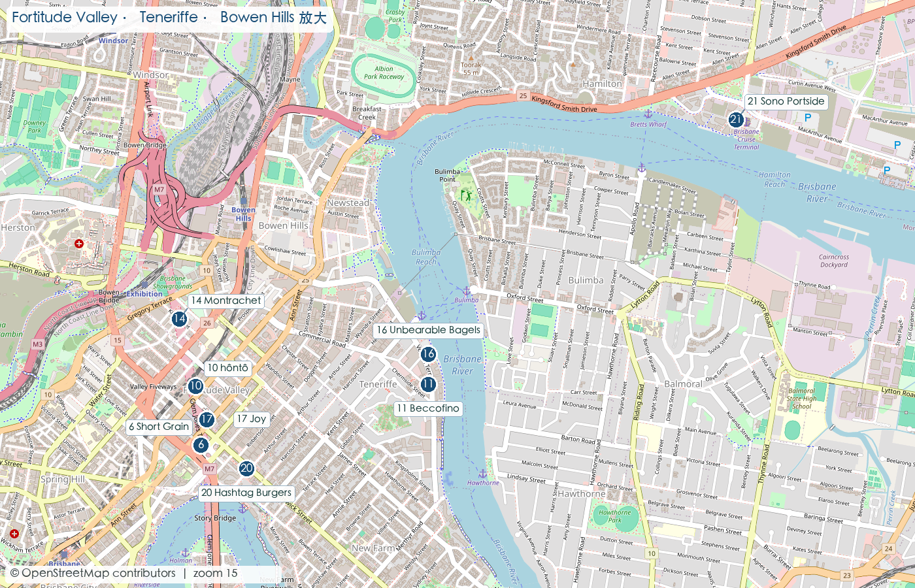This screenshot has height=588, width=915.
Task: Click the 'Story Bridge' label
Action: tap(215, 518)
